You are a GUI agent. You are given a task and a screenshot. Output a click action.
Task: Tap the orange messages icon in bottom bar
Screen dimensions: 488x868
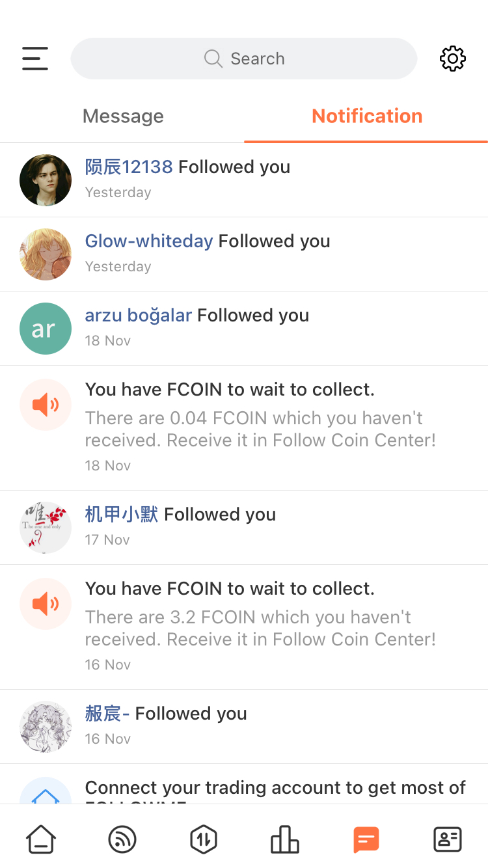pos(366,839)
